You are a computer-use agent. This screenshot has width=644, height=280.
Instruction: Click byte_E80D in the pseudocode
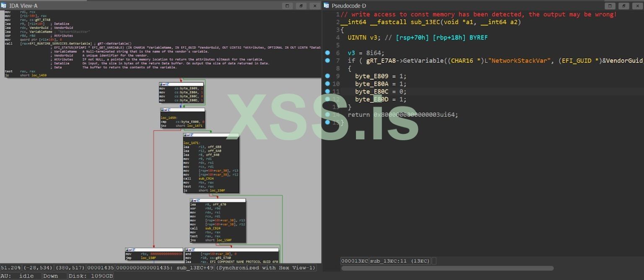coord(372,99)
